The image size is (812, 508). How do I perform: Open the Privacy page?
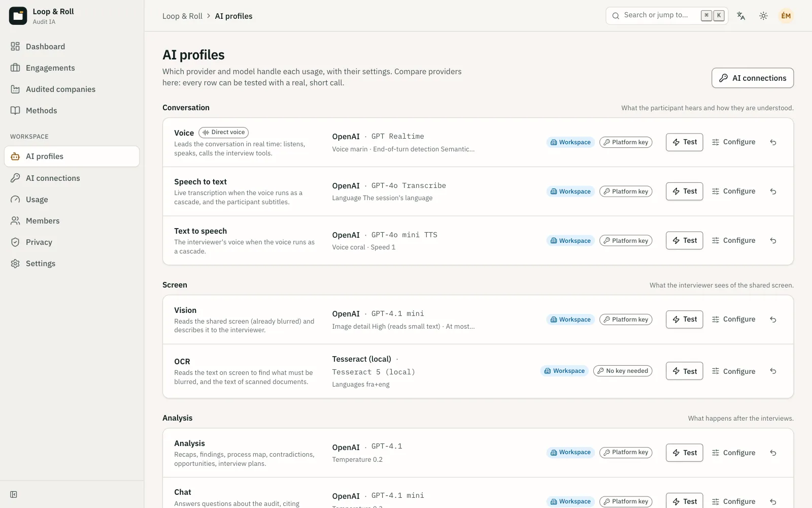(72, 242)
